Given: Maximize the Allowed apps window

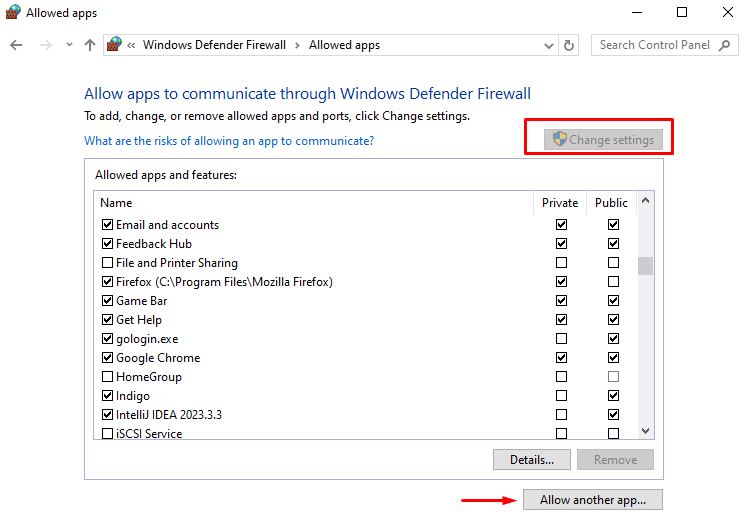Looking at the screenshot, I should click(682, 12).
